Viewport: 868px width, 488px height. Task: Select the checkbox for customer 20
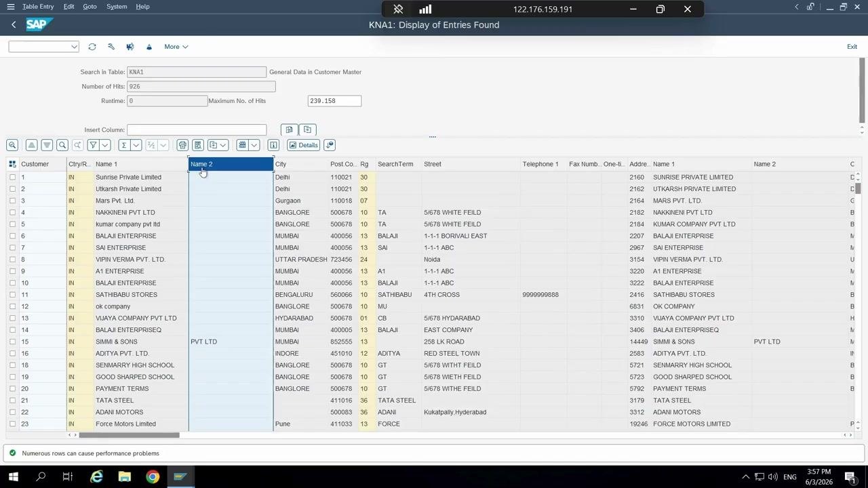12,389
